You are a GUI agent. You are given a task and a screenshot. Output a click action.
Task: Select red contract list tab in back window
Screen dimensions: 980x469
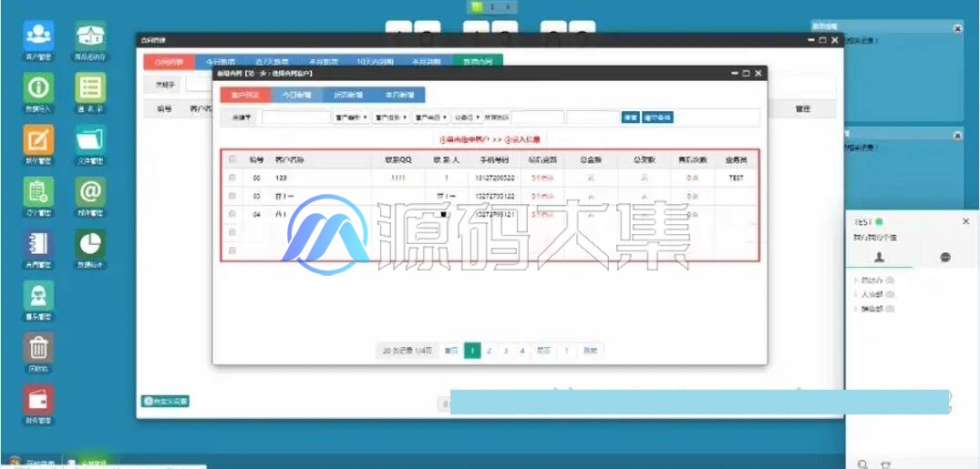coord(169,62)
